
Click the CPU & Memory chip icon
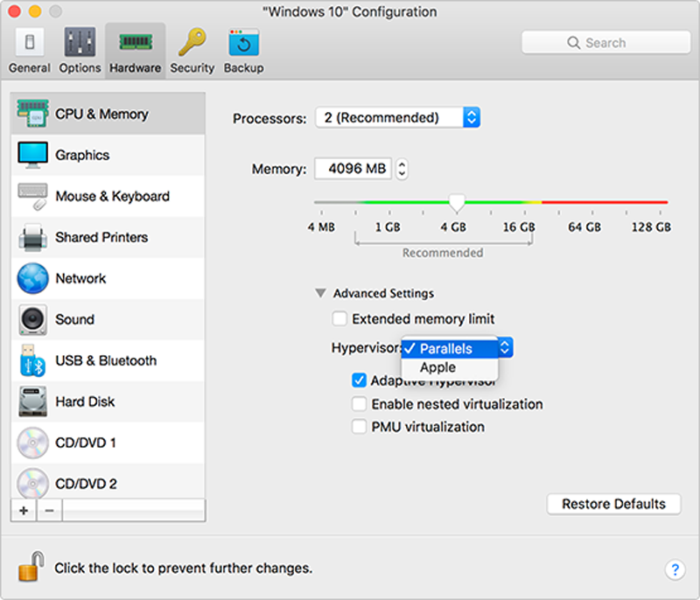tap(32, 114)
